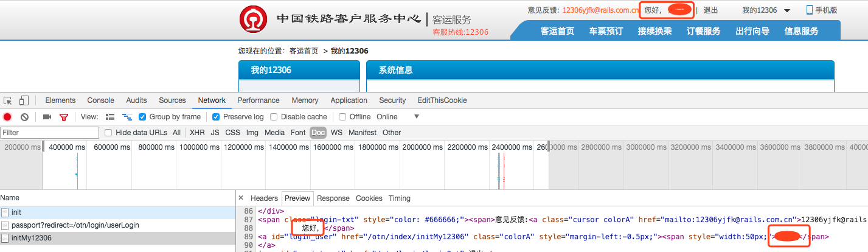Viewport: 868px width, 252px height.
Task: Filter requests by Font
Action: coord(298,133)
